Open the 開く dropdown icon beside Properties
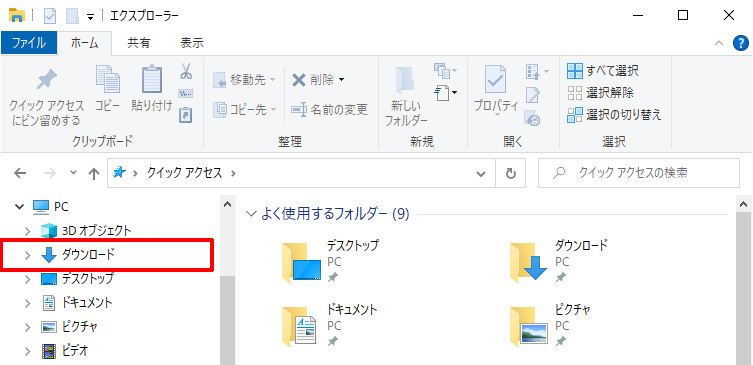The image size is (753, 365). point(537,73)
